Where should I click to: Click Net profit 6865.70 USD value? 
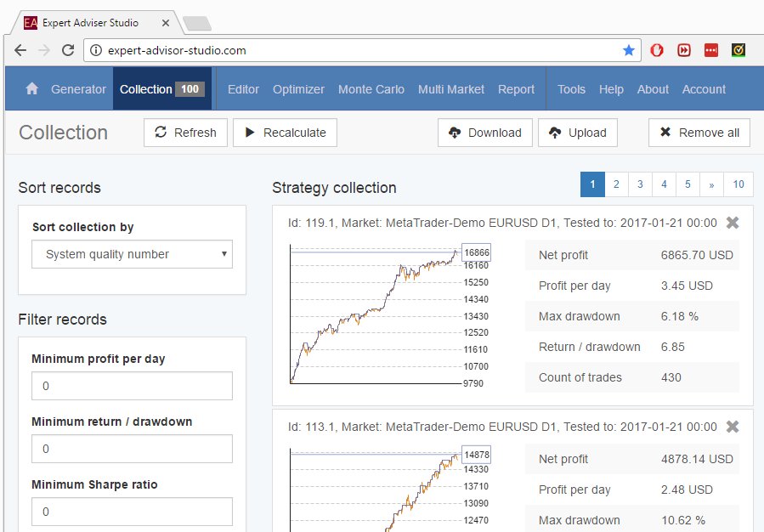[697, 255]
